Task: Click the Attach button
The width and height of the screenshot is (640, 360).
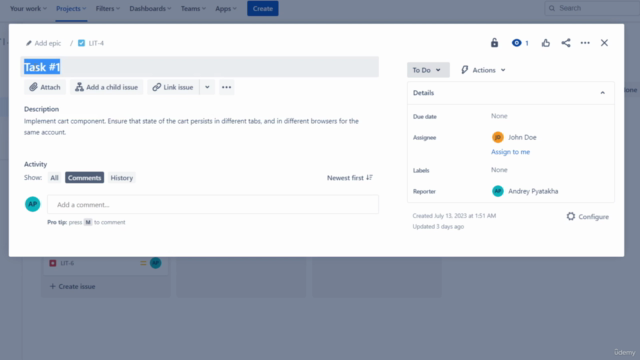Action: coord(45,87)
